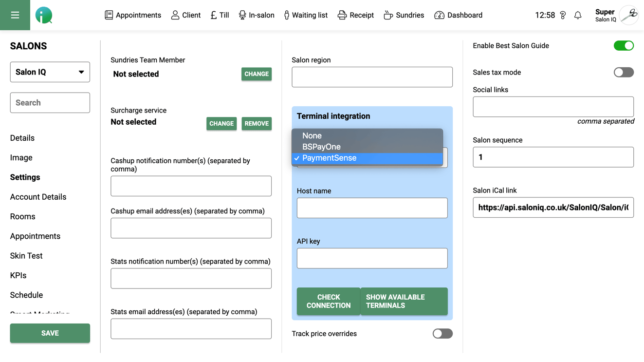This screenshot has height=362, width=644.
Task: Save the salon settings
Action: (x=50, y=333)
